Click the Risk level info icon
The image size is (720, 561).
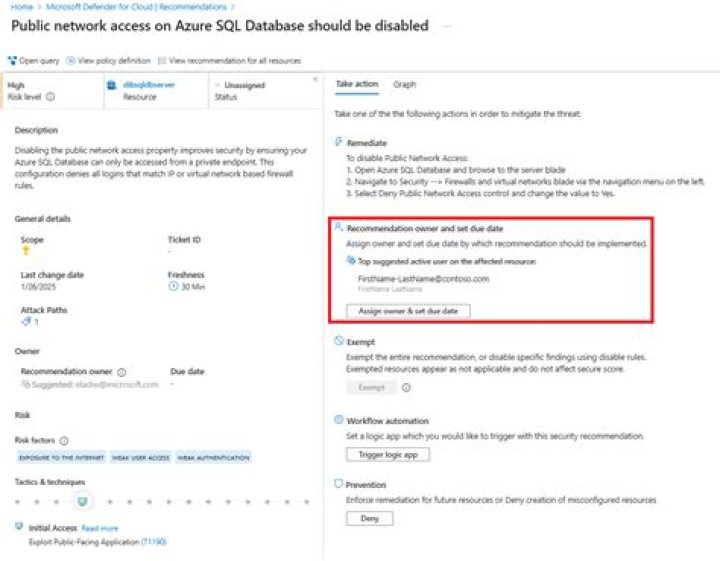tap(50, 97)
